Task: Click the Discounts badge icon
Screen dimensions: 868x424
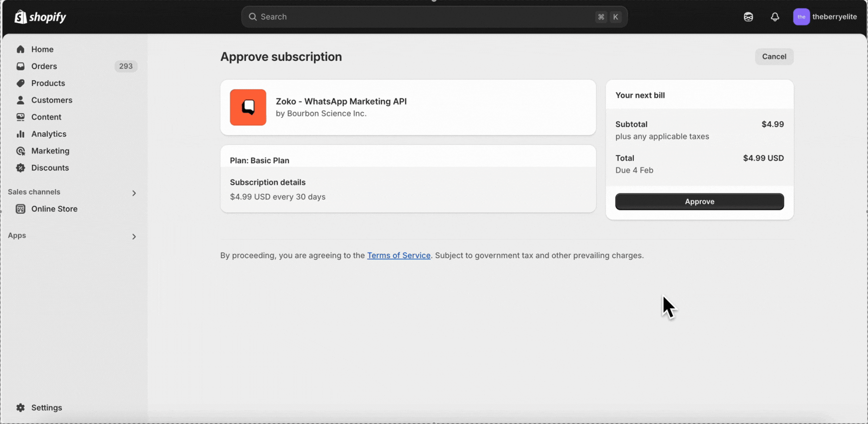Action: click(x=20, y=168)
